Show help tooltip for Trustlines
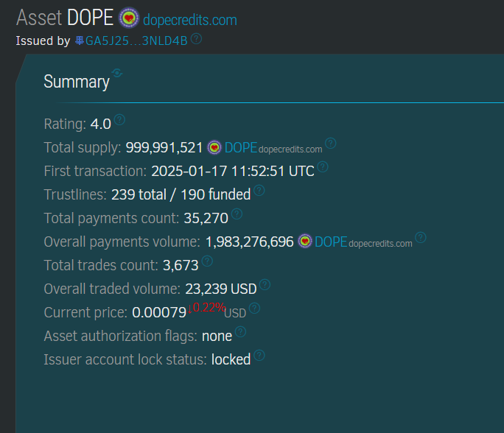Viewport: 504px width, 433px height. click(259, 190)
